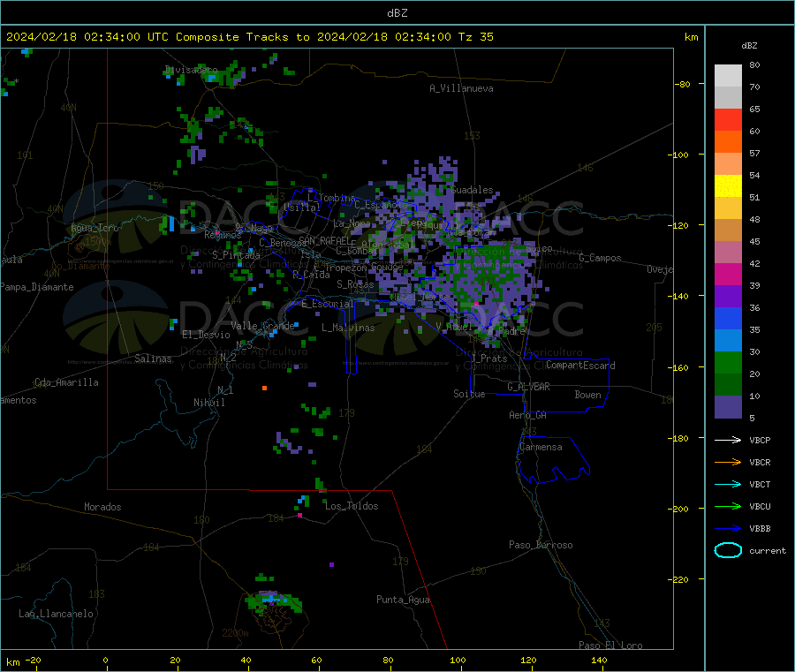The image size is (795, 672).
Task: Select the tan 45-48 dBZ swatch
Action: point(728,230)
